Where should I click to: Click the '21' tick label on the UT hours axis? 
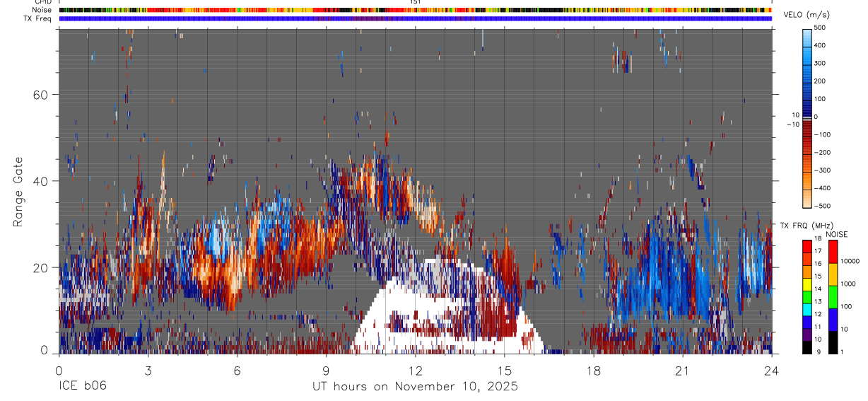683,370
